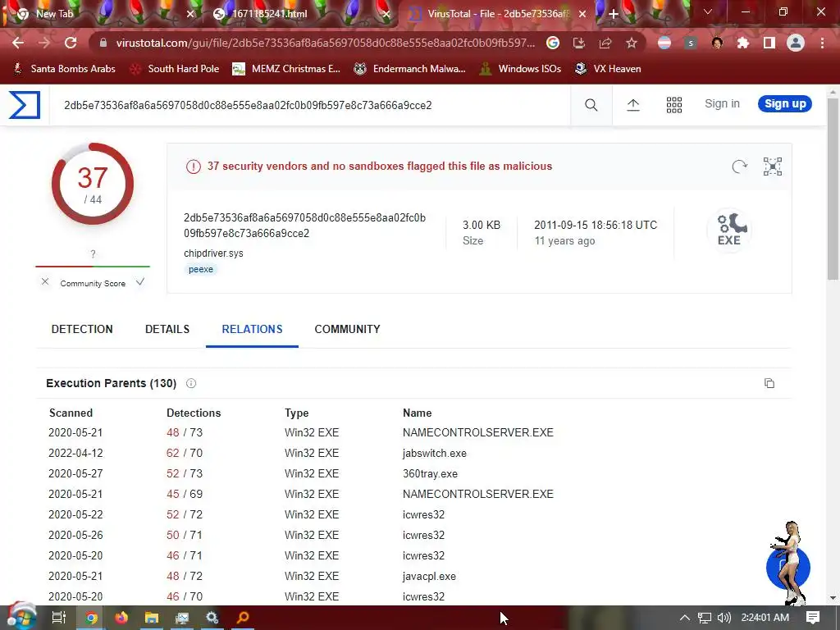
Task: Show hidden tray icons chevron
Action: (685, 618)
